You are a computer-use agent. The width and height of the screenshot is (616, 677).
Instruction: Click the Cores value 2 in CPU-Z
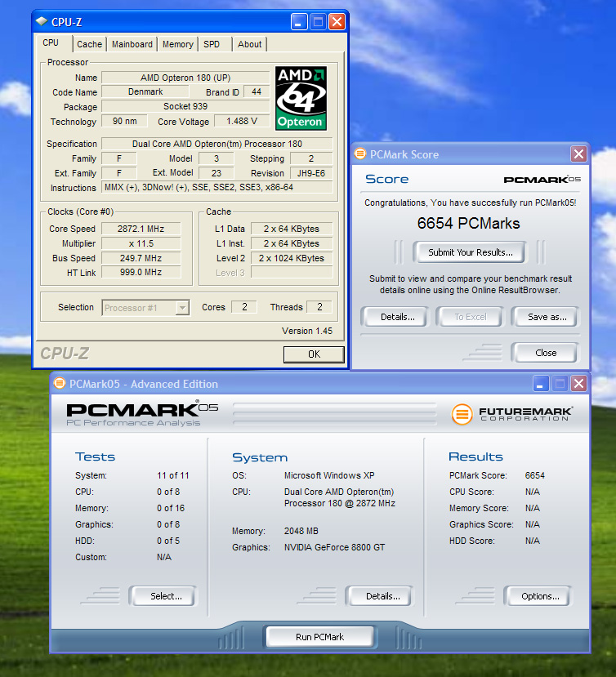click(244, 307)
